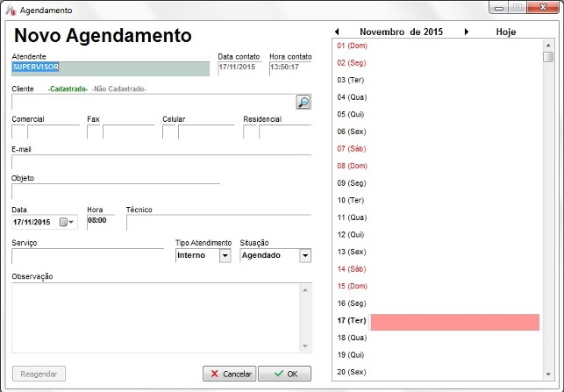Click the client search magnifier icon

click(303, 102)
